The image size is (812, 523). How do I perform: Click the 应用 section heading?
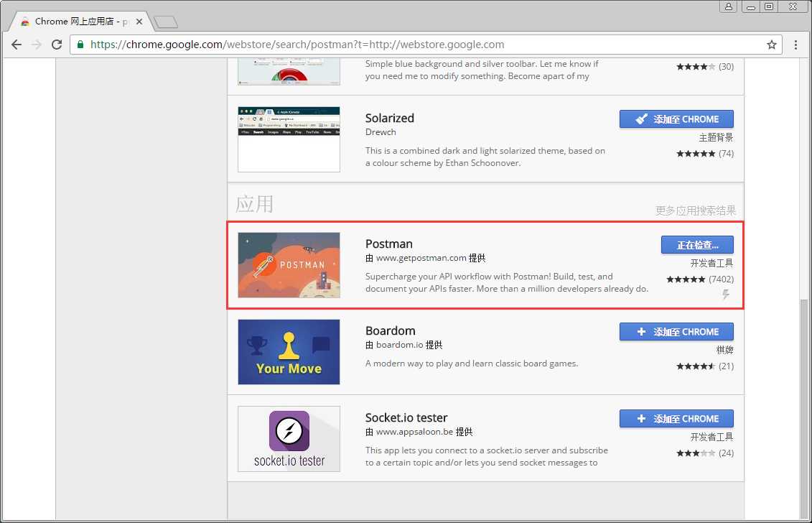(254, 204)
